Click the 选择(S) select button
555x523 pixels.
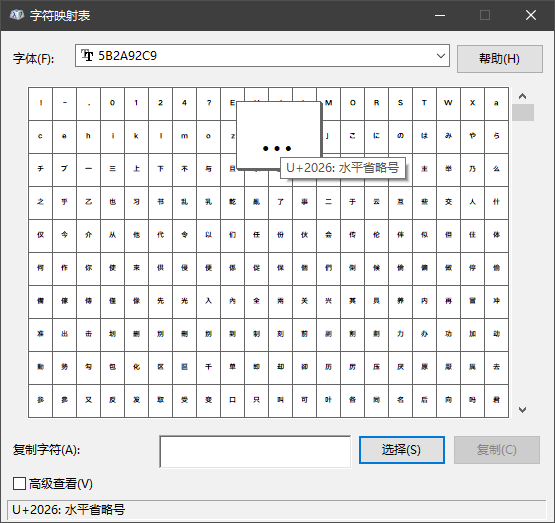click(x=402, y=450)
